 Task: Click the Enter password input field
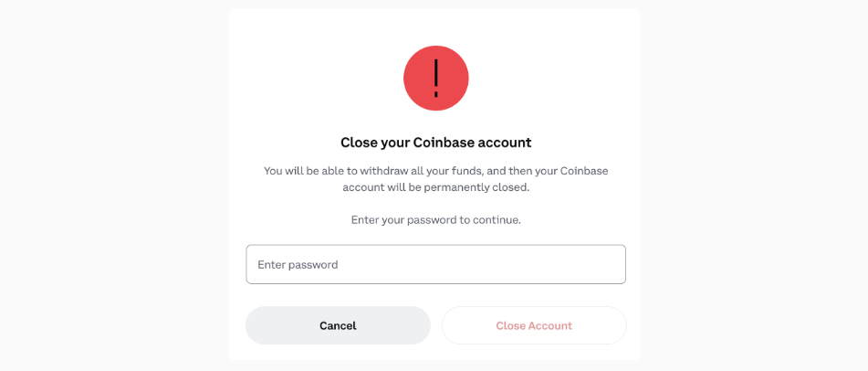click(x=435, y=264)
